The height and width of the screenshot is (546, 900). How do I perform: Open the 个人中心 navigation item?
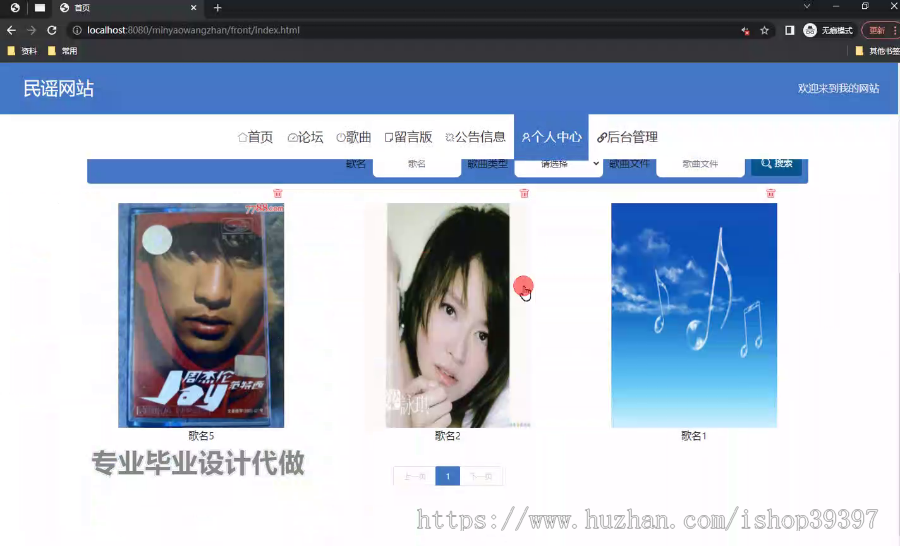tap(552, 137)
